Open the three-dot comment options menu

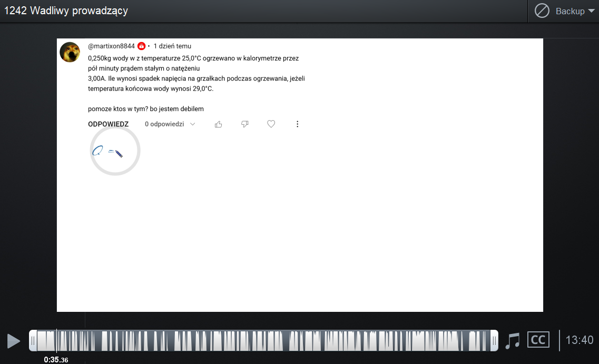[297, 124]
